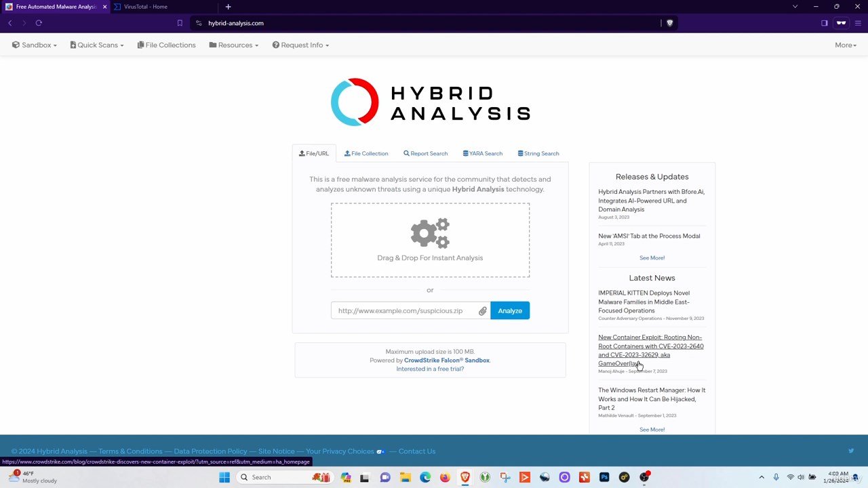This screenshot has width=868, height=488.
Task: Open the YARA Search tab
Action: pos(483,153)
